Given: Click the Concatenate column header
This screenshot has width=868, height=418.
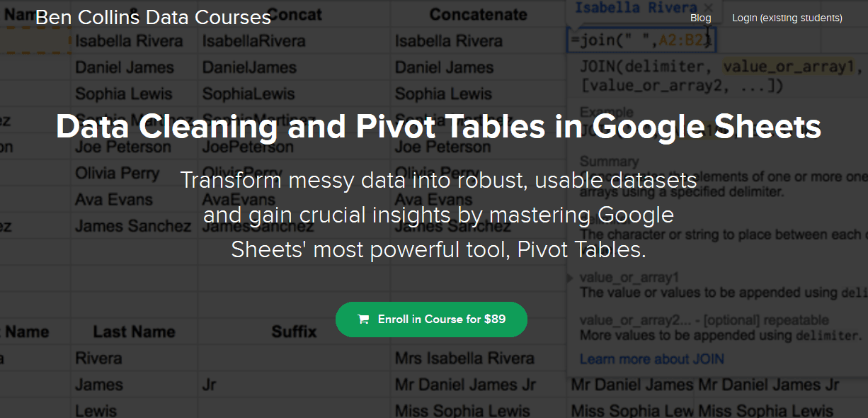Looking at the screenshot, I should [x=478, y=14].
